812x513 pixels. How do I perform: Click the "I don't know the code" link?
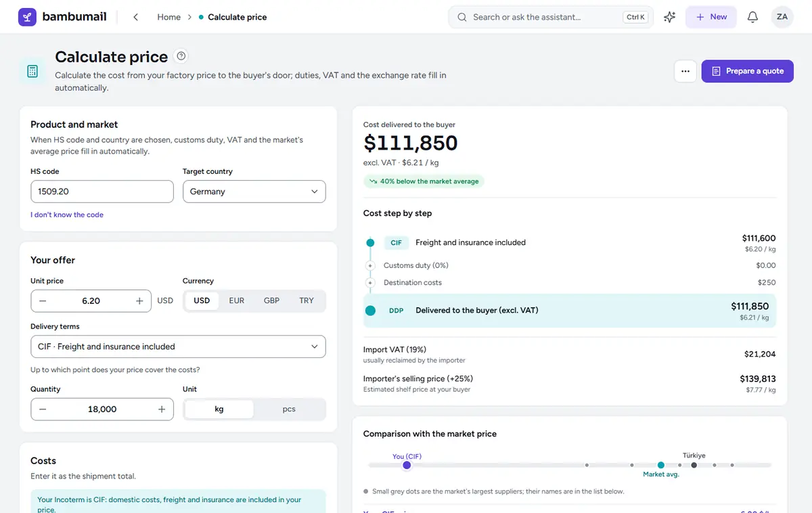(67, 215)
